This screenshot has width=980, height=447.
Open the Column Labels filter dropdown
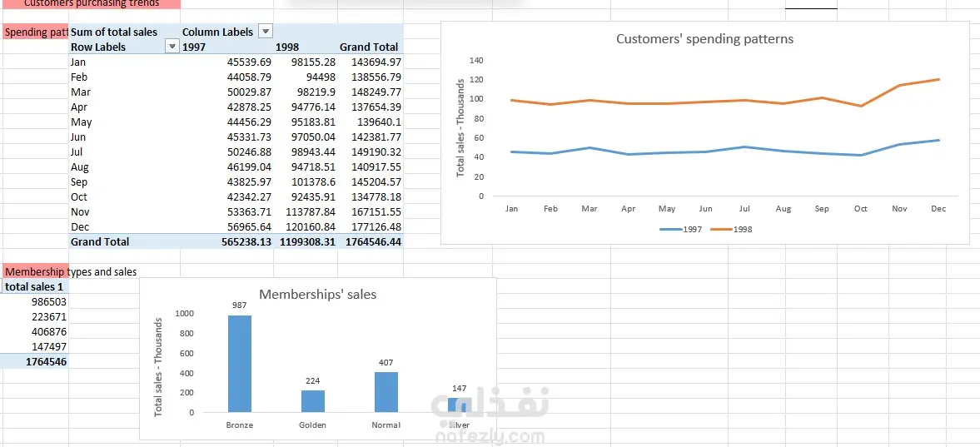pos(266,32)
